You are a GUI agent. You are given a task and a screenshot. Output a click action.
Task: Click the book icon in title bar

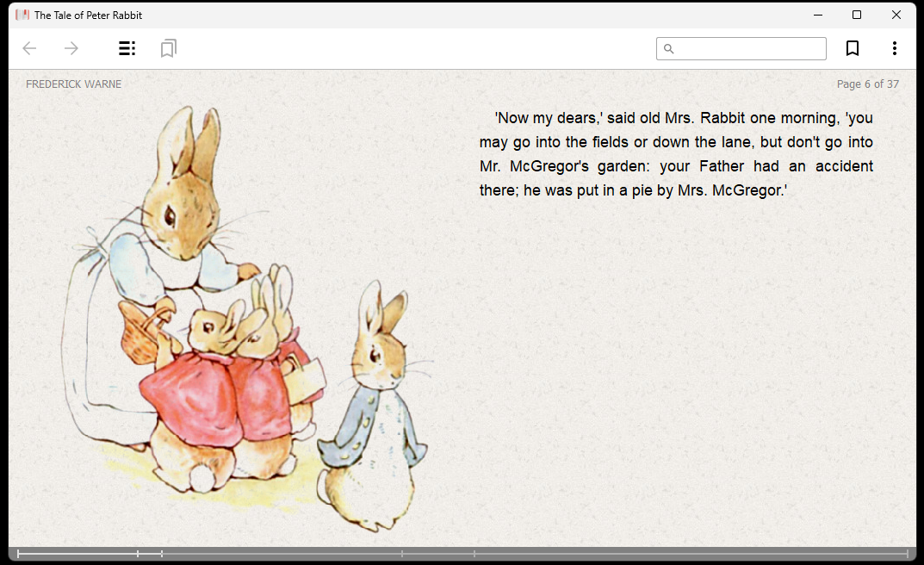point(22,15)
